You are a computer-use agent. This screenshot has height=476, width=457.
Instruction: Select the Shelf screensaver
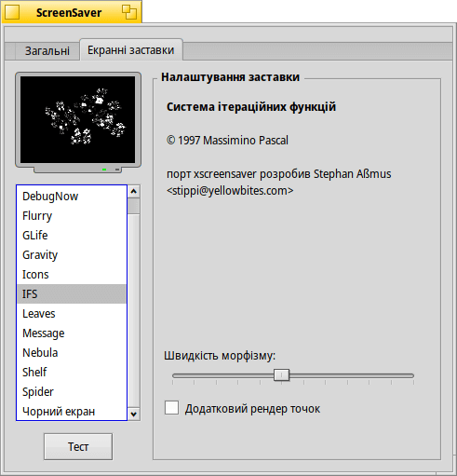tap(72, 373)
